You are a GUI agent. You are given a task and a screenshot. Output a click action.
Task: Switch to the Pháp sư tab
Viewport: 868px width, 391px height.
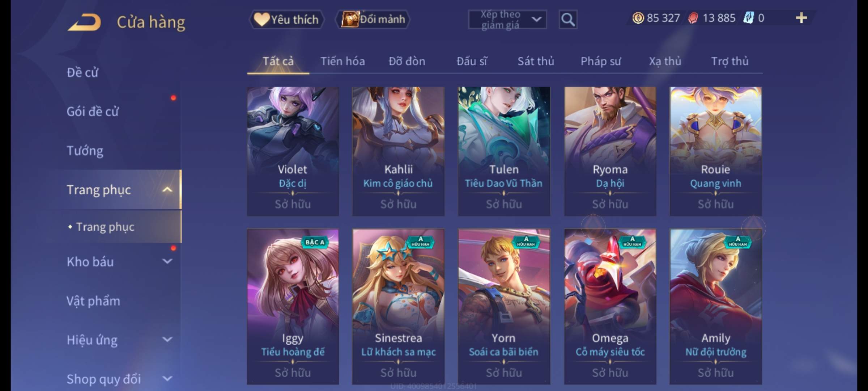601,61
